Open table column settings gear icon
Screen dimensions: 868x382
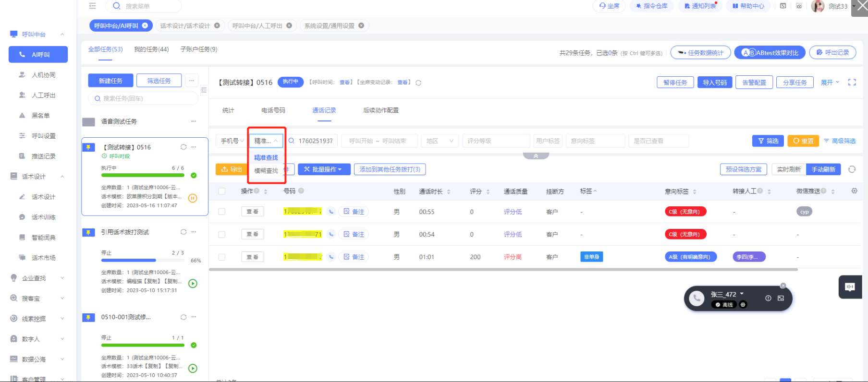(x=854, y=191)
